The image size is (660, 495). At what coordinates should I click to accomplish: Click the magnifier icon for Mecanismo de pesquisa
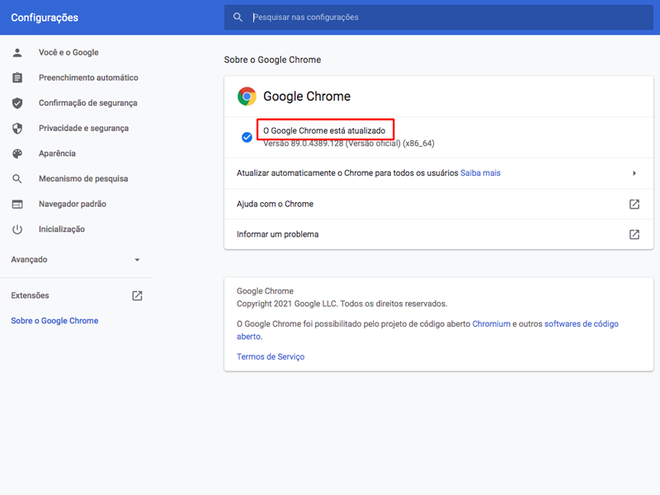click(17, 179)
